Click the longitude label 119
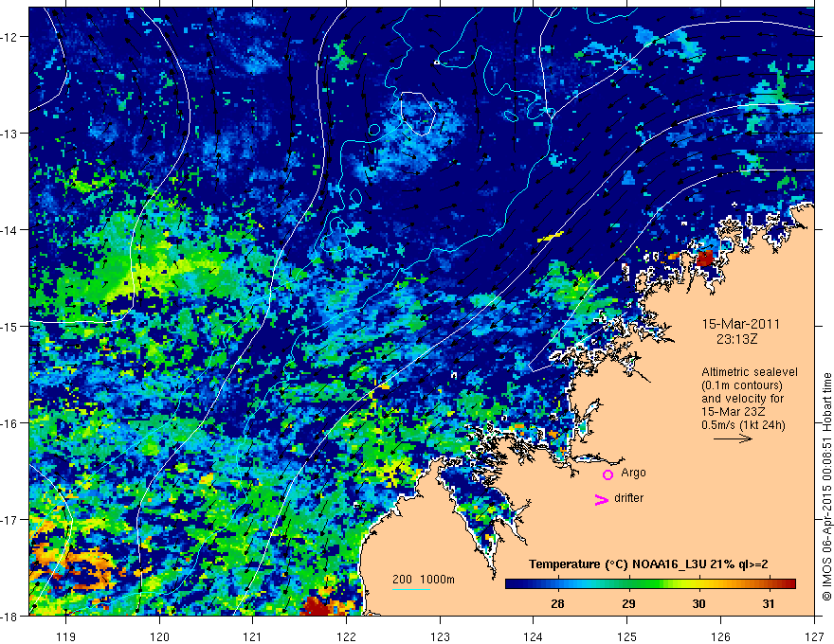 click(x=66, y=636)
